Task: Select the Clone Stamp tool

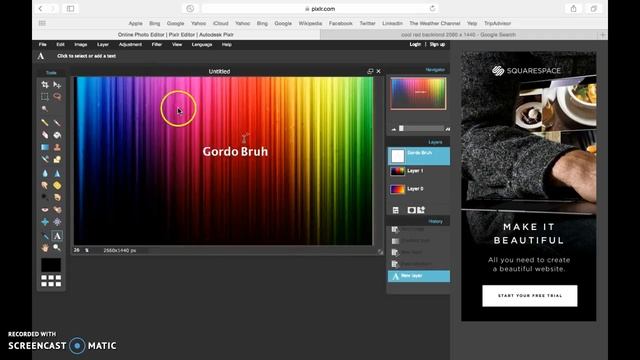Action: click(x=57, y=147)
